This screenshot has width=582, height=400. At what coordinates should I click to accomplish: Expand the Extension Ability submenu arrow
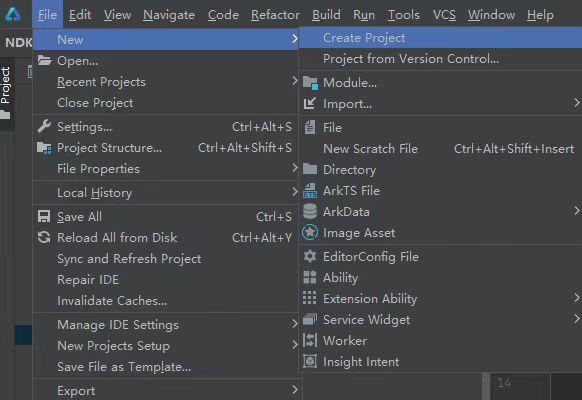coord(576,298)
